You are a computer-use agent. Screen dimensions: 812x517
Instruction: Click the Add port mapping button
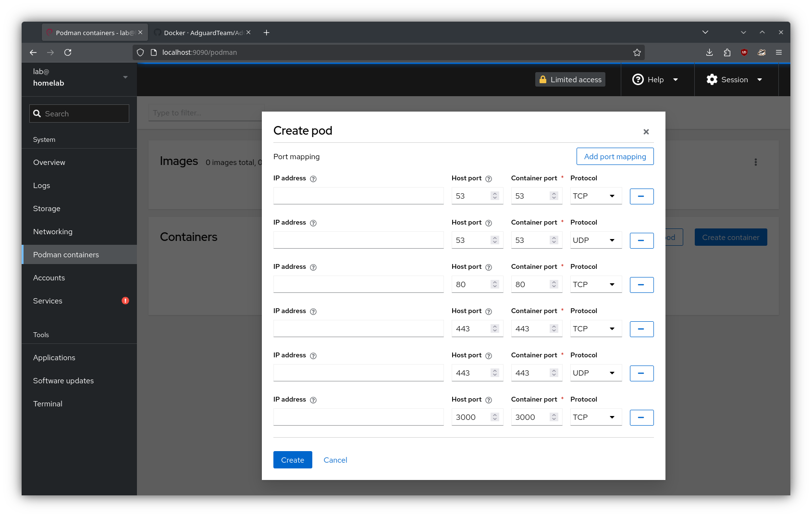(x=615, y=157)
